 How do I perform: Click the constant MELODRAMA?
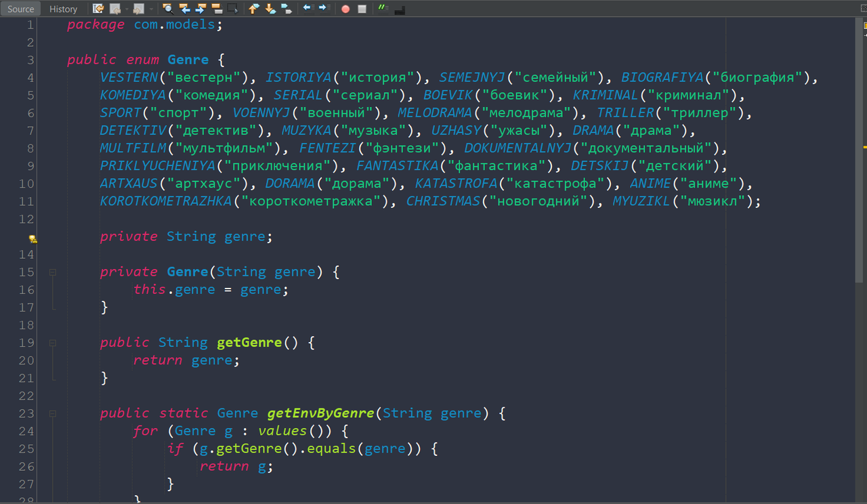click(x=435, y=112)
